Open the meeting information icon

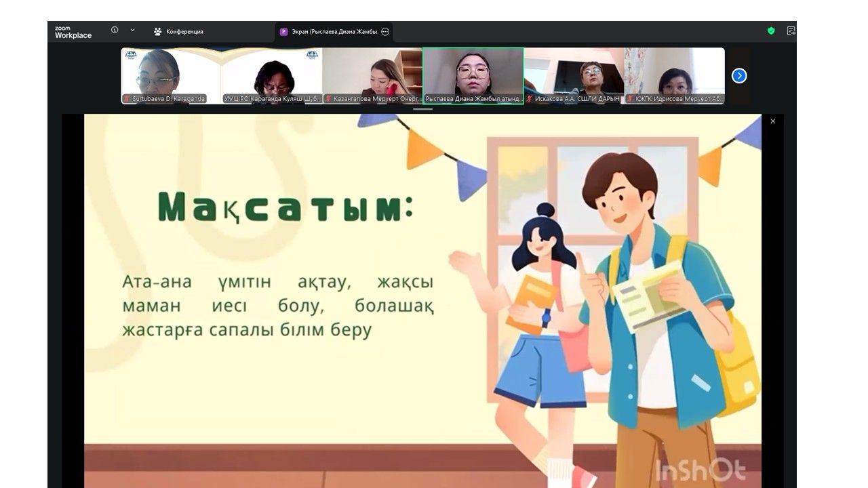tap(115, 30)
